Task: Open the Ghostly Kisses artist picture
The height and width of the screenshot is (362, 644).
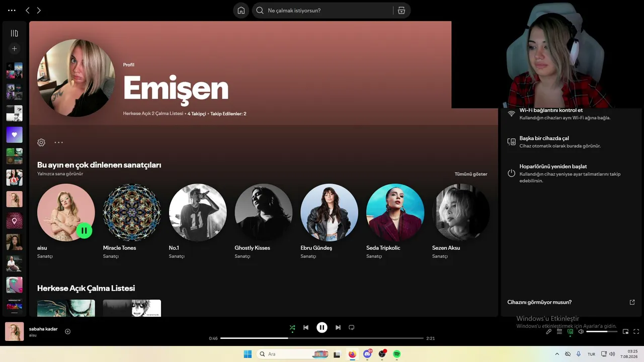Action: 264,212
